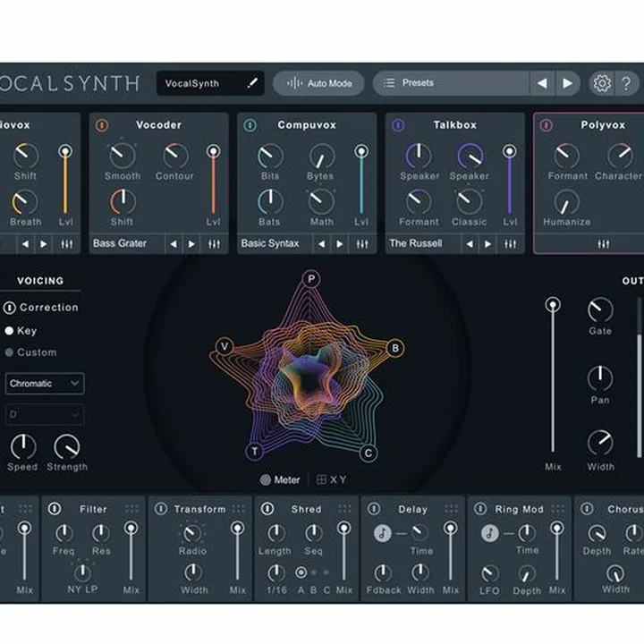Open the settings gear in the header
644x644 pixels.
(602, 83)
